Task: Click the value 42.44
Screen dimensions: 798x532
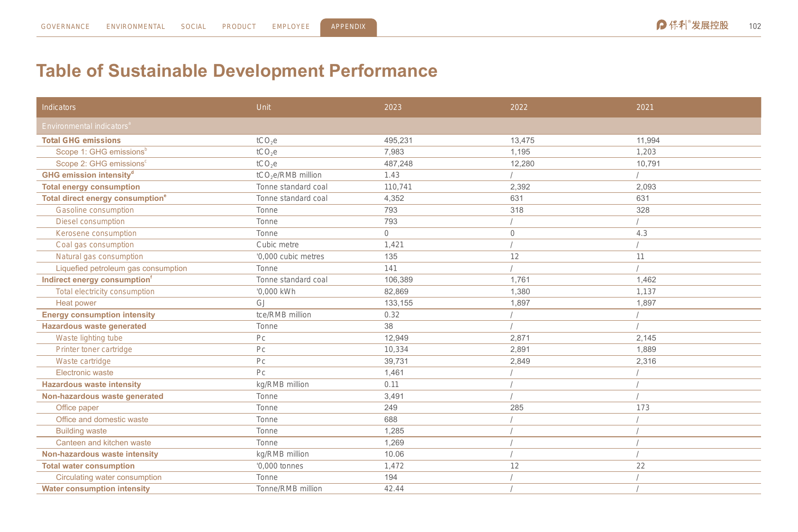Action: point(394,488)
